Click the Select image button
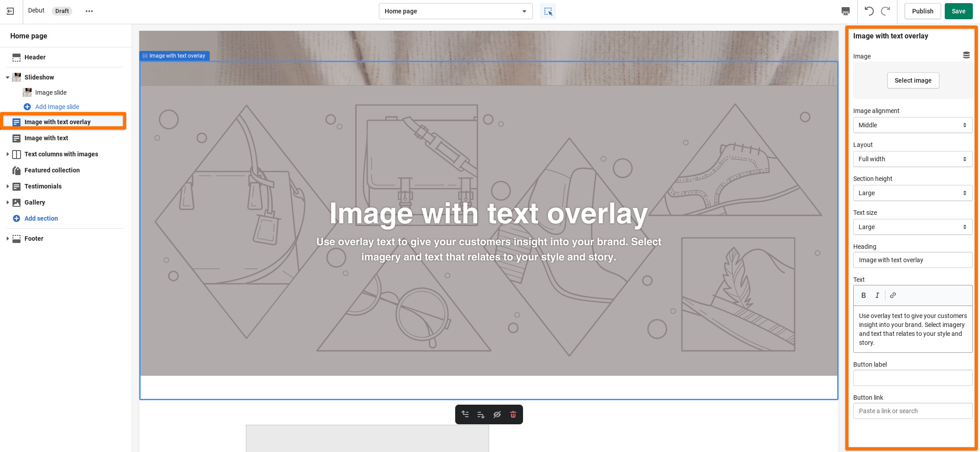 pyautogui.click(x=913, y=80)
